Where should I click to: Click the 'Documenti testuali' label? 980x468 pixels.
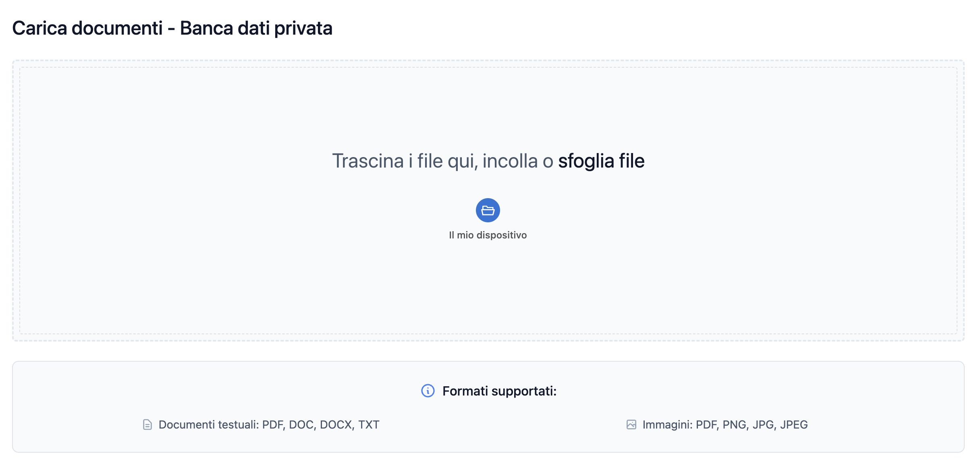click(208, 425)
